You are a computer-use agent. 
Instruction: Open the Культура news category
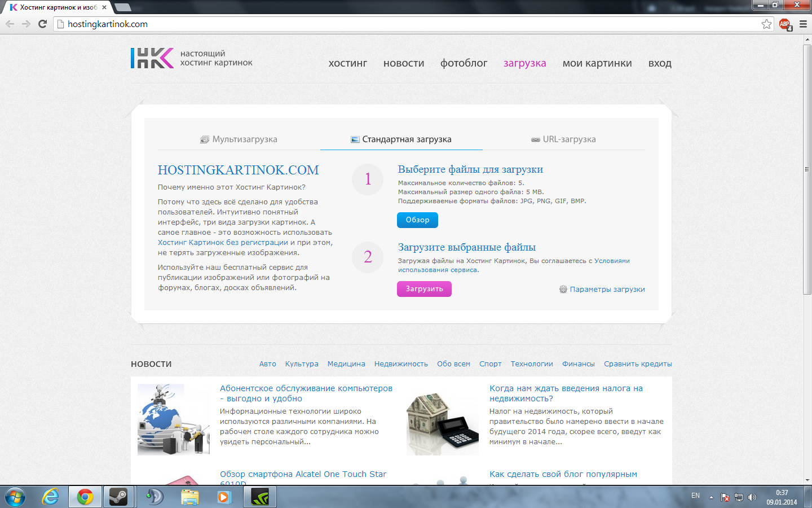(302, 364)
